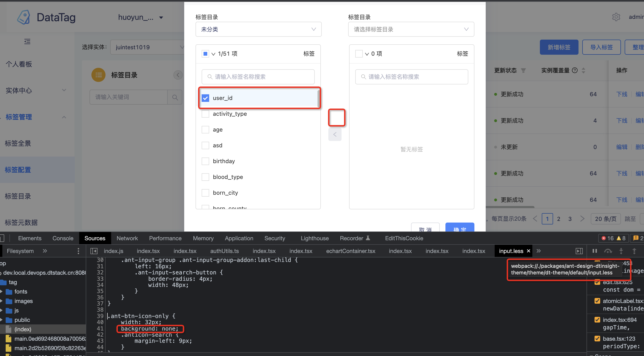644x356 pixels.
Task: Switch to the Console tab
Action: click(63, 238)
